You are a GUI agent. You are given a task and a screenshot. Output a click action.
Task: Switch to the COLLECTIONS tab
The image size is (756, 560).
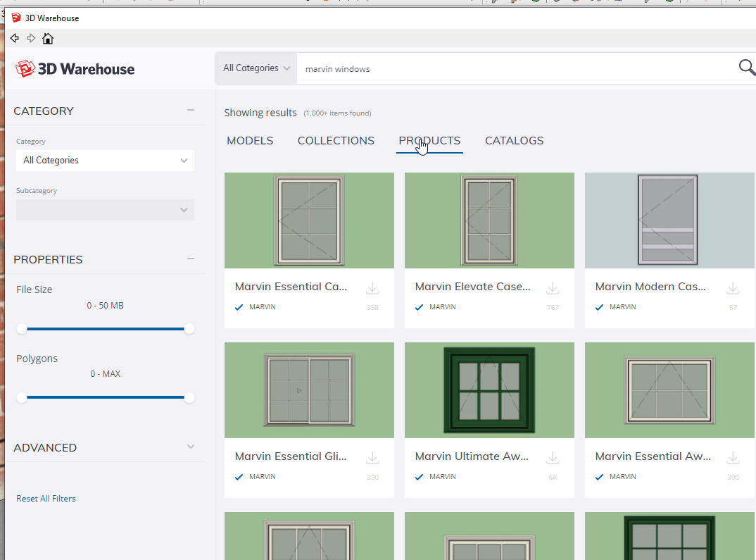coord(336,140)
